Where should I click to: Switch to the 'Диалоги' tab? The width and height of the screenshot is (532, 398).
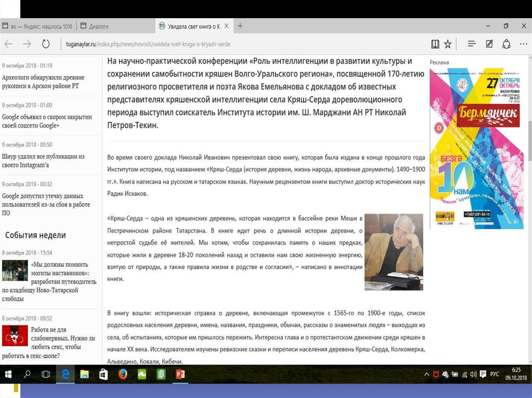click(x=99, y=26)
